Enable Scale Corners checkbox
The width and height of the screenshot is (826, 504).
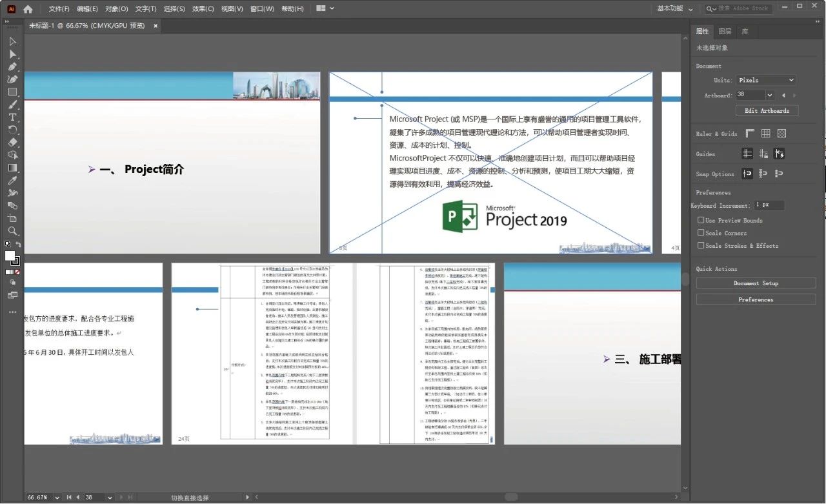(701, 232)
